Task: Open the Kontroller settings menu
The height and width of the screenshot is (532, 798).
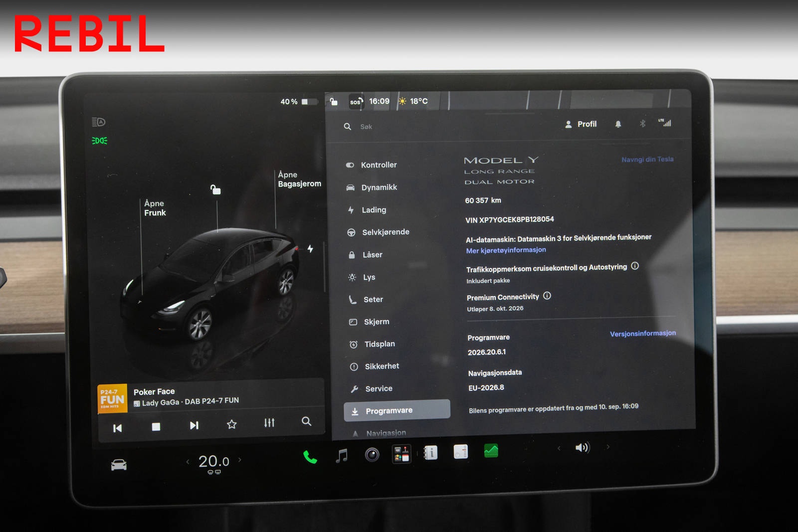Action: 372,165
